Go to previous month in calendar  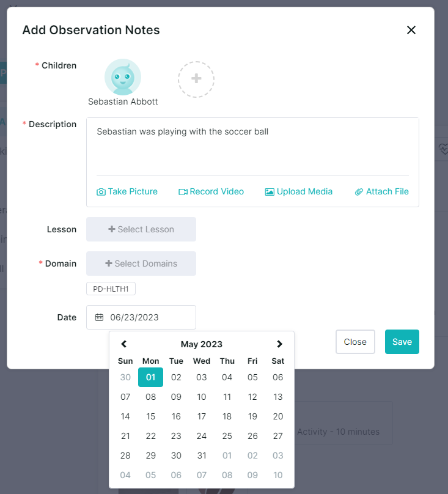click(124, 344)
